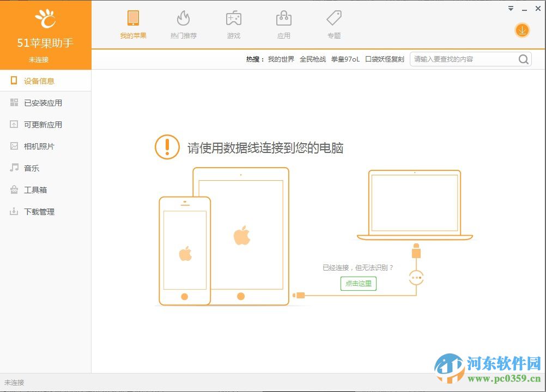Select the 热门推荐 flame icon

pyautogui.click(x=183, y=24)
